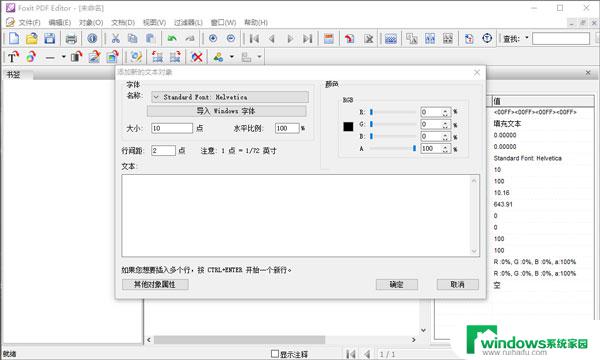Click the Paste icon
The height and width of the screenshot is (360, 600).
pos(150,39)
